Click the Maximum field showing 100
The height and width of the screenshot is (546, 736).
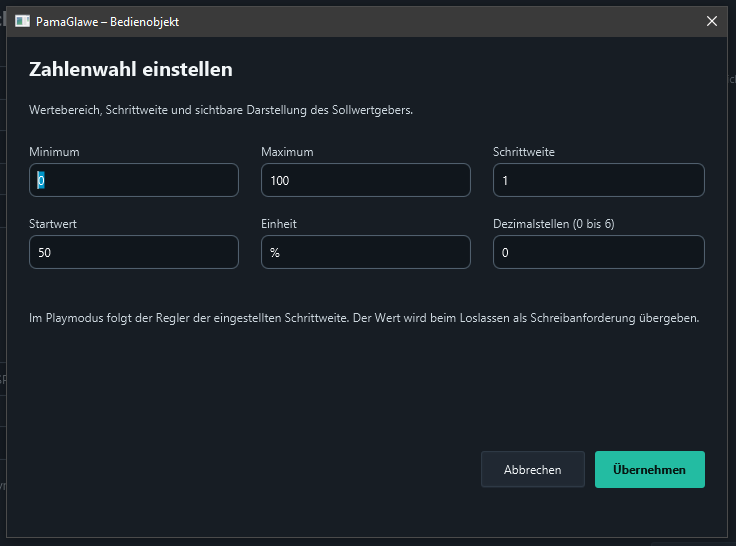(366, 180)
